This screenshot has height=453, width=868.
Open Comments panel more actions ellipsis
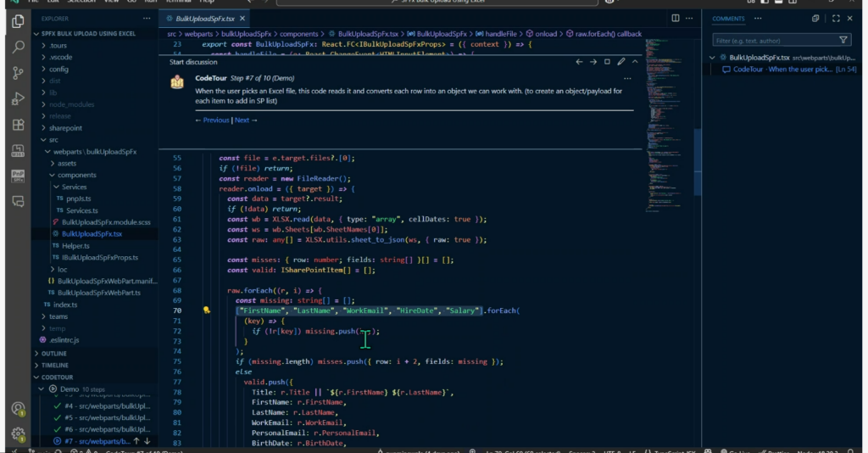pos(758,19)
